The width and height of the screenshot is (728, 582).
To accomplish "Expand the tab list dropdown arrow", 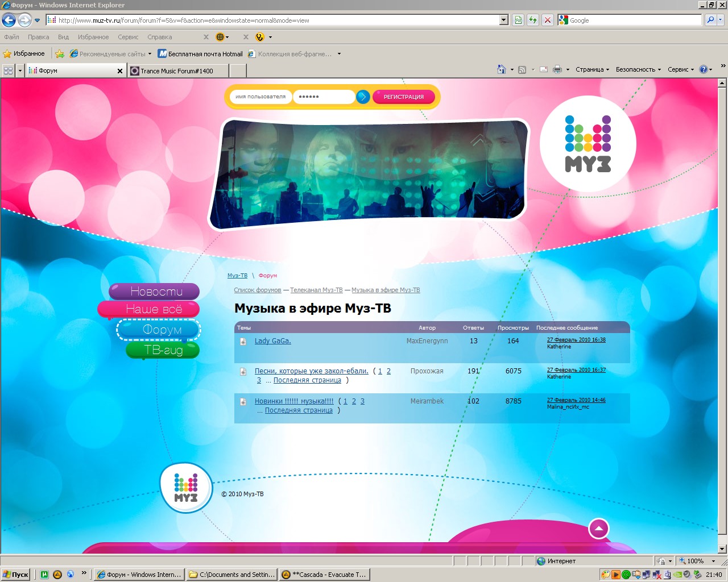I will (x=20, y=70).
